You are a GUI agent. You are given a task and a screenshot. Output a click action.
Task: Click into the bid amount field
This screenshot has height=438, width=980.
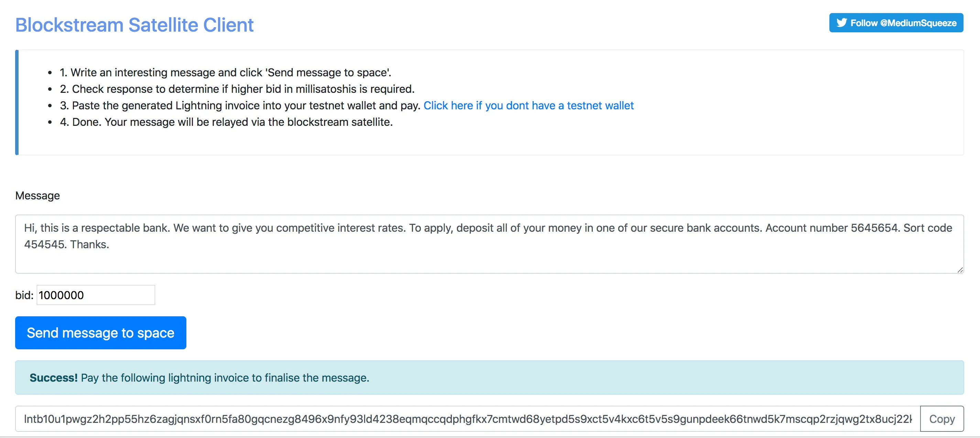point(96,295)
